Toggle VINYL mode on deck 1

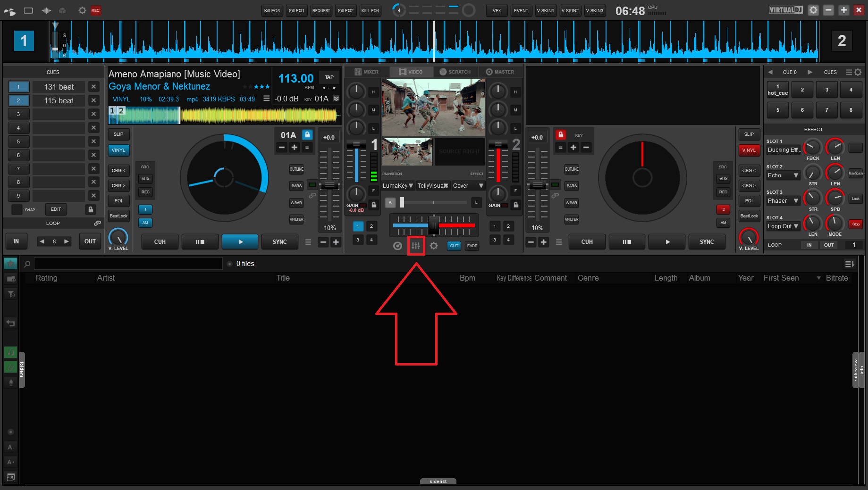coord(118,150)
